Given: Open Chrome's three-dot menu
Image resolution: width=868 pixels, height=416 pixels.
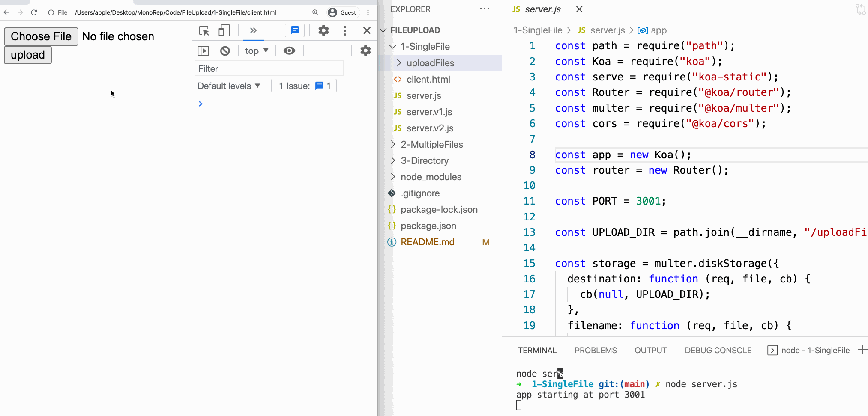Looking at the screenshot, I should pyautogui.click(x=368, y=12).
